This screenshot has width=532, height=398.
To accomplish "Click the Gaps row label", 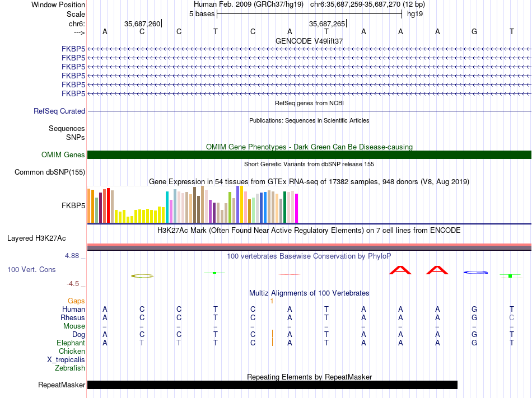I will (x=76, y=301).
